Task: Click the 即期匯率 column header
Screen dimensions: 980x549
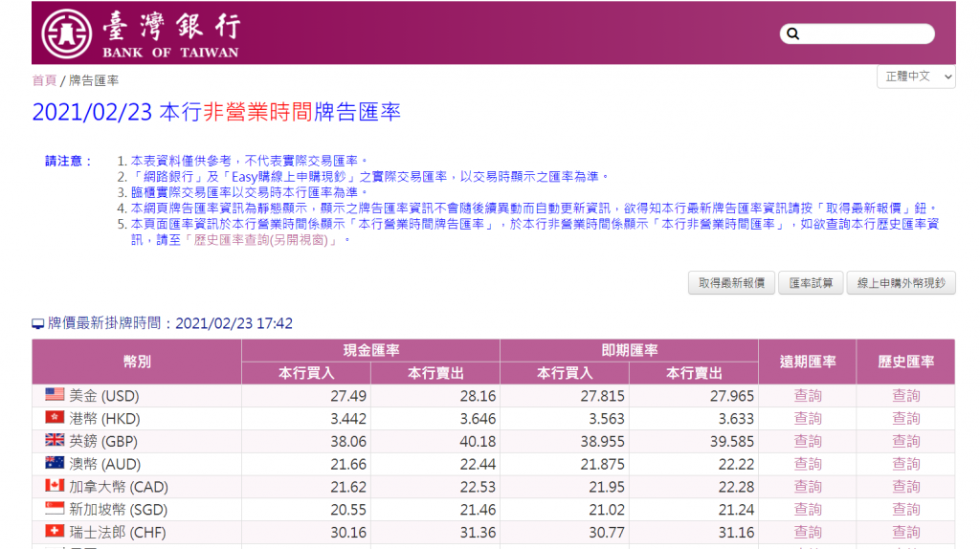Action: [630, 350]
